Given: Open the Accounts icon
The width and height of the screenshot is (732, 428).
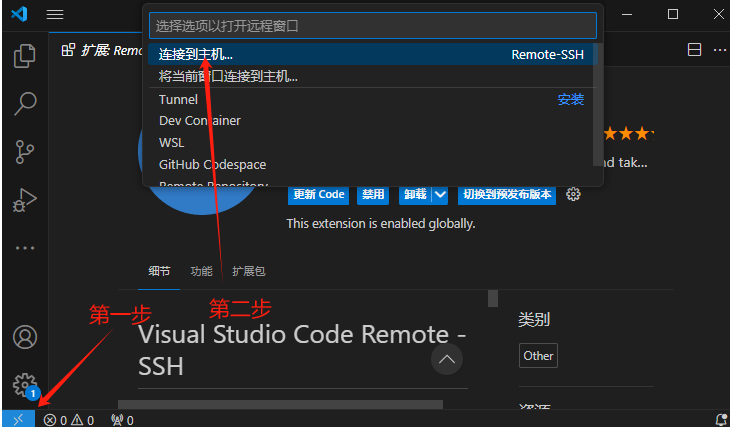Looking at the screenshot, I should coord(25,337).
